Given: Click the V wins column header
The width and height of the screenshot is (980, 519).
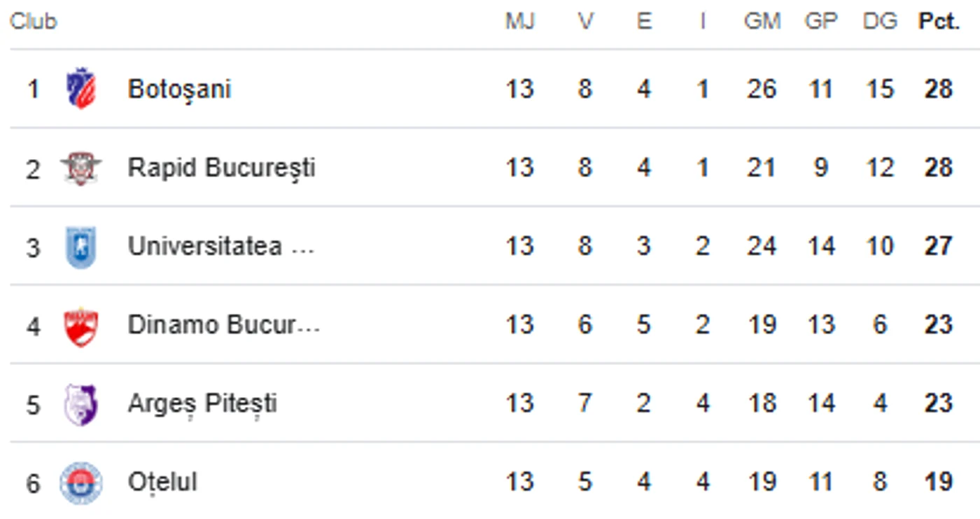Looking at the screenshot, I should click(x=586, y=22).
